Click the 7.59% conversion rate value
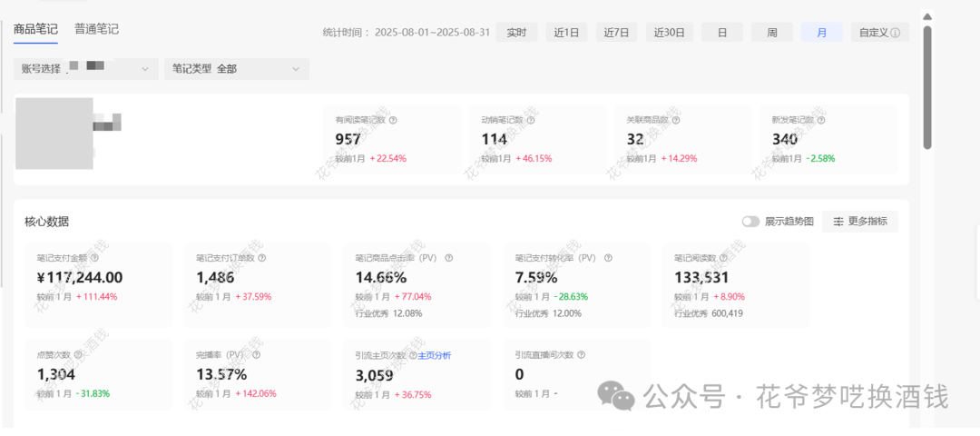 [536, 278]
